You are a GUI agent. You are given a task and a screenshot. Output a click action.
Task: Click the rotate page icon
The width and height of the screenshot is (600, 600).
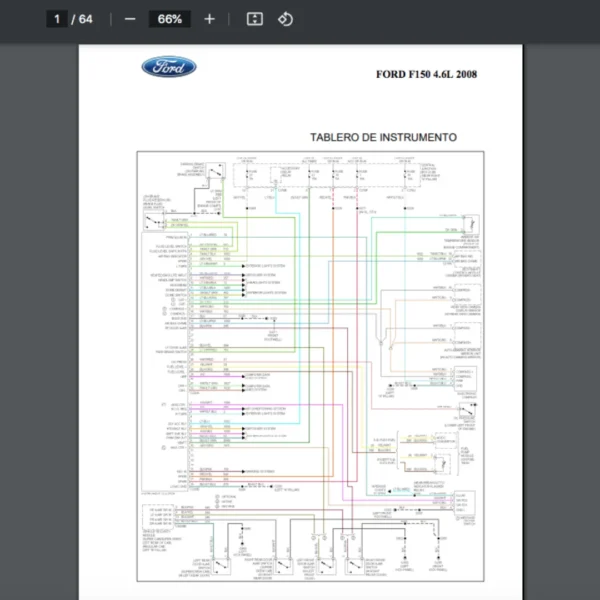[x=285, y=19]
